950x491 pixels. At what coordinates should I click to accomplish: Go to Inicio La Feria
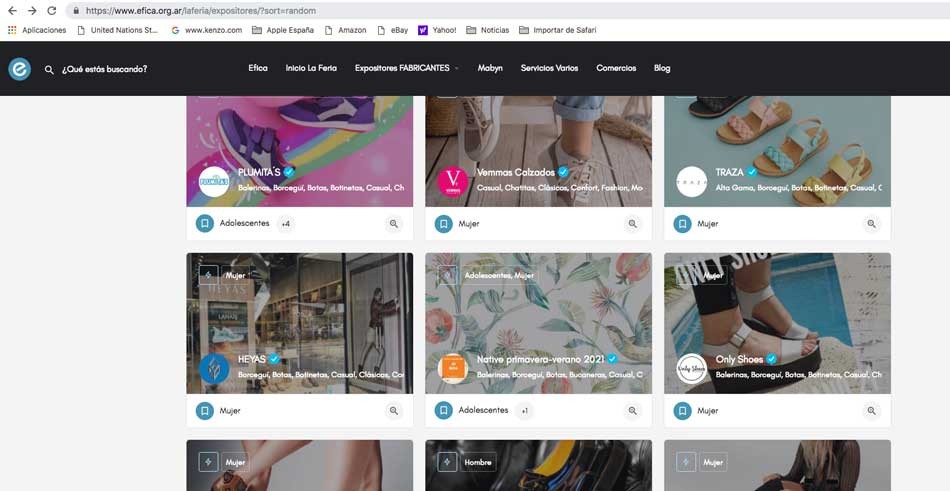(x=311, y=68)
